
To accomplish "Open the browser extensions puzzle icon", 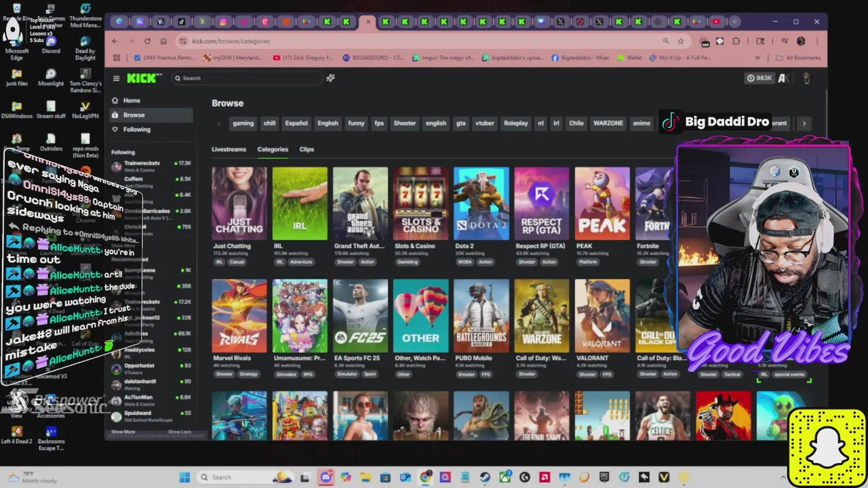I will click(736, 41).
